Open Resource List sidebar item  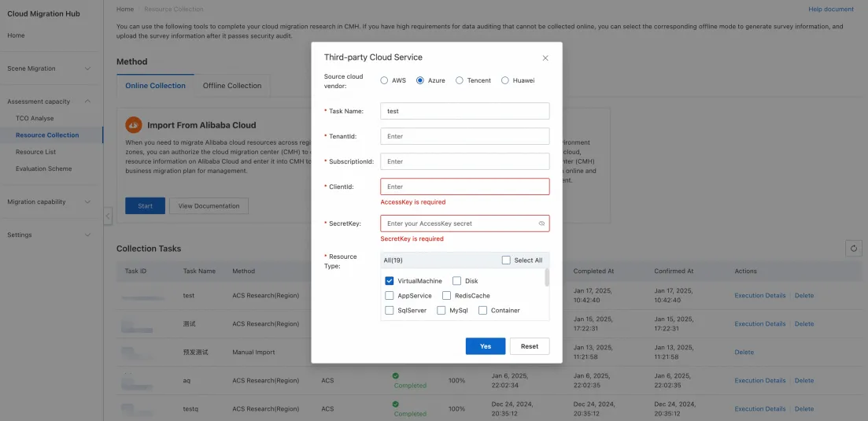(36, 152)
